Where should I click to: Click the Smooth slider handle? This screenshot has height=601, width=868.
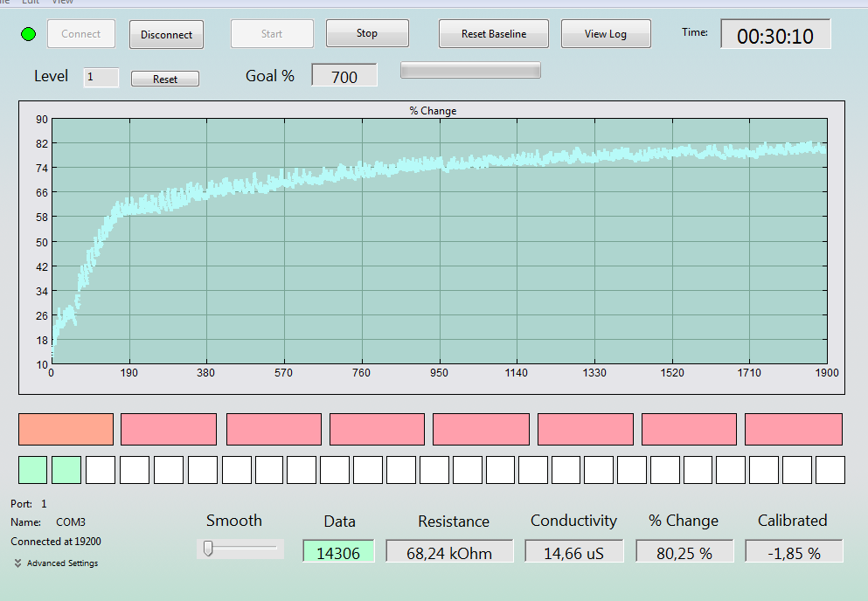208,548
